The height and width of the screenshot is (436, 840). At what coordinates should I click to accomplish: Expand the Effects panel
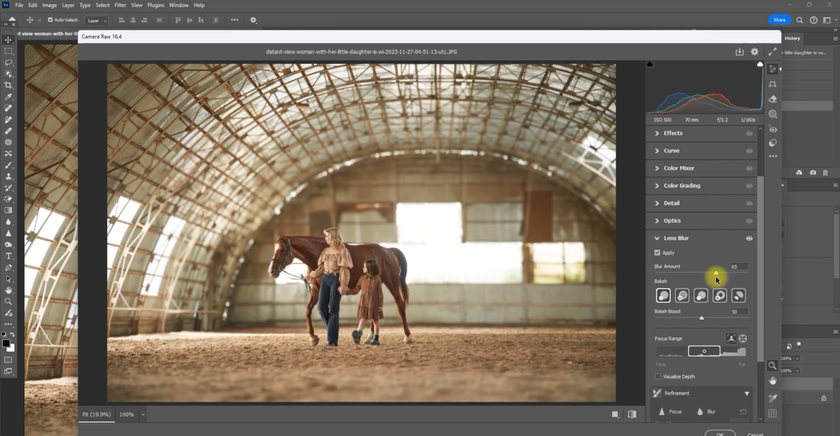[x=657, y=133]
